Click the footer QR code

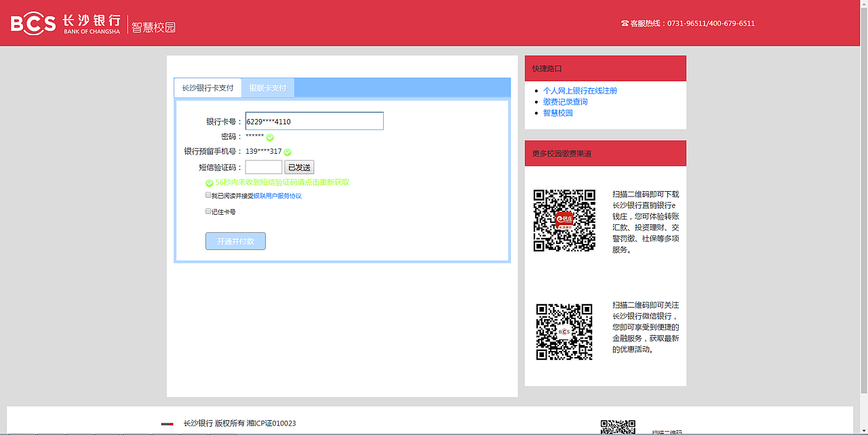[618, 428]
